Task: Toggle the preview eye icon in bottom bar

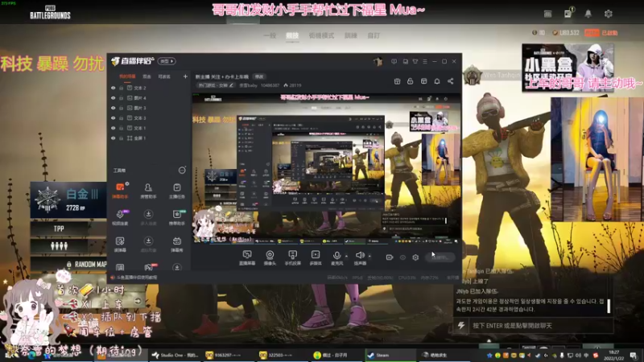Action: (402, 257)
